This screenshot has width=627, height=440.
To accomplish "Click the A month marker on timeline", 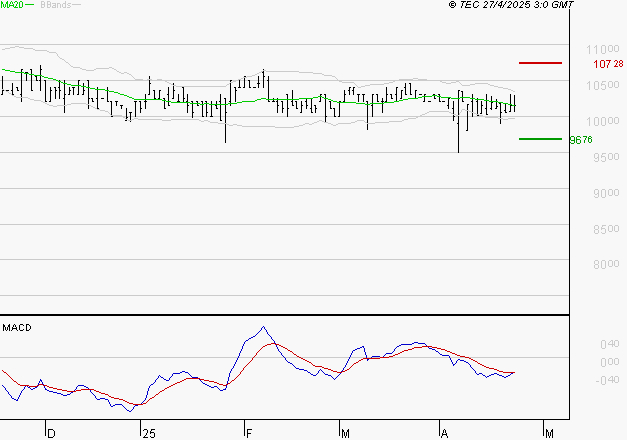I will pos(443,432).
